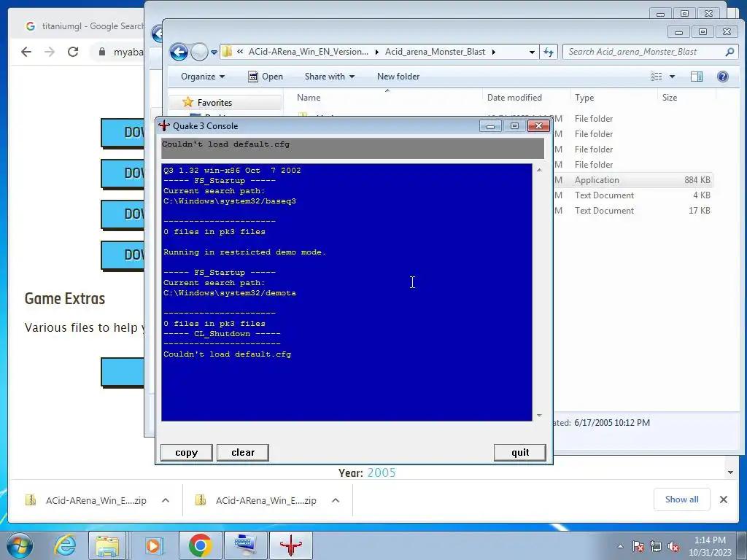Click the taskbar clock showing 1:14 PM
Viewport: 747px width, 560px height.
[x=710, y=546]
